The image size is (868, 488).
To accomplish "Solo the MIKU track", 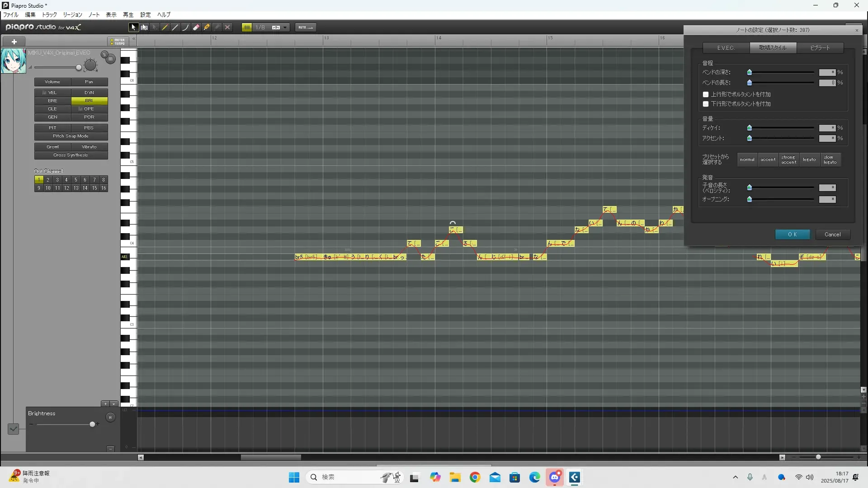I will (104, 55).
